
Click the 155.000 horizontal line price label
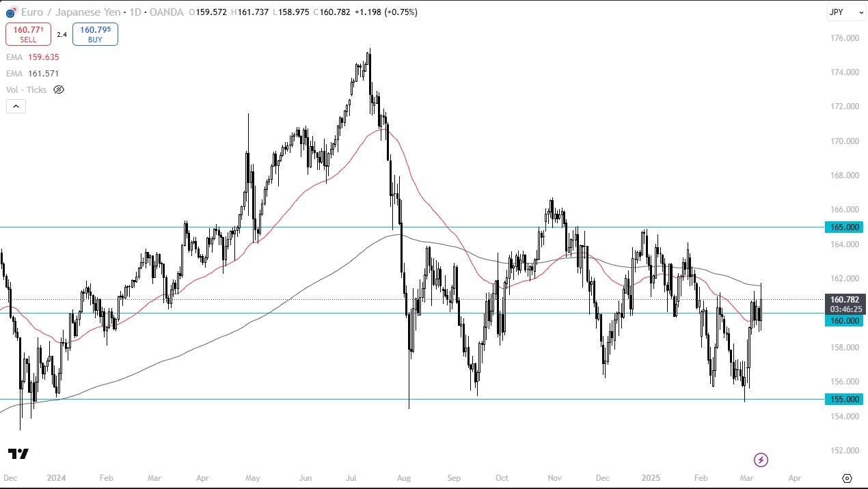click(845, 399)
